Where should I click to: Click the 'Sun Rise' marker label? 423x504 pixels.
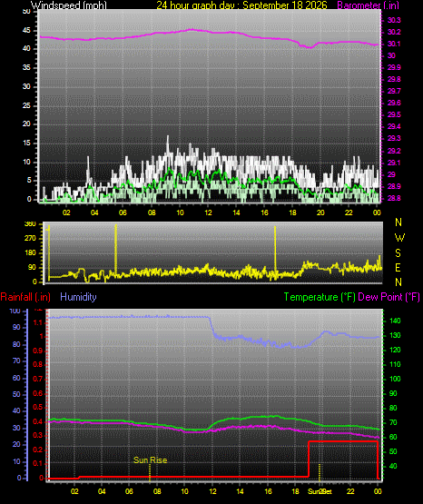tap(151, 460)
